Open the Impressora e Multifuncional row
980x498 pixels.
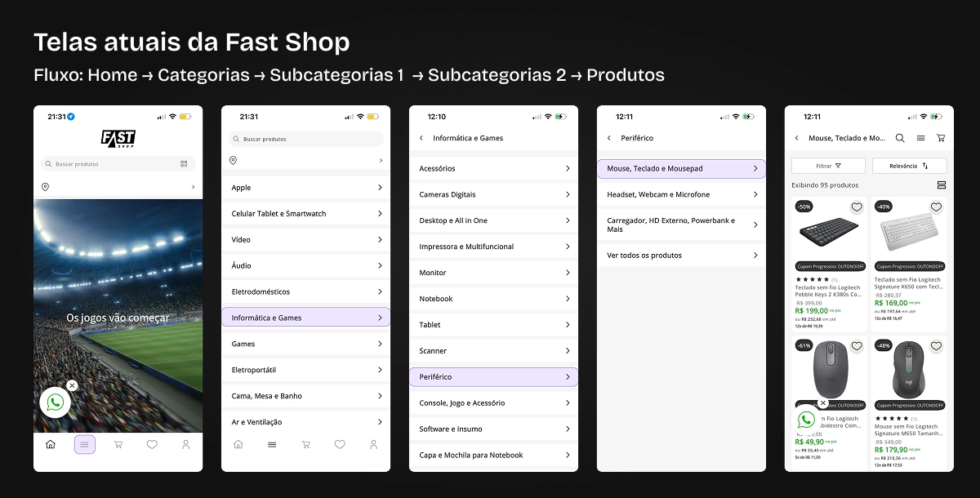pos(493,247)
